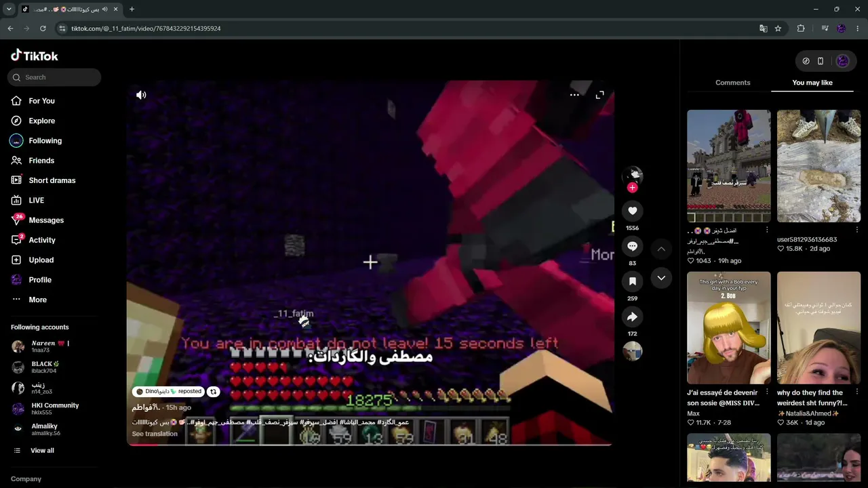Save the video with the bookmark icon
This screenshot has width=868, height=488.
point(632,281)
